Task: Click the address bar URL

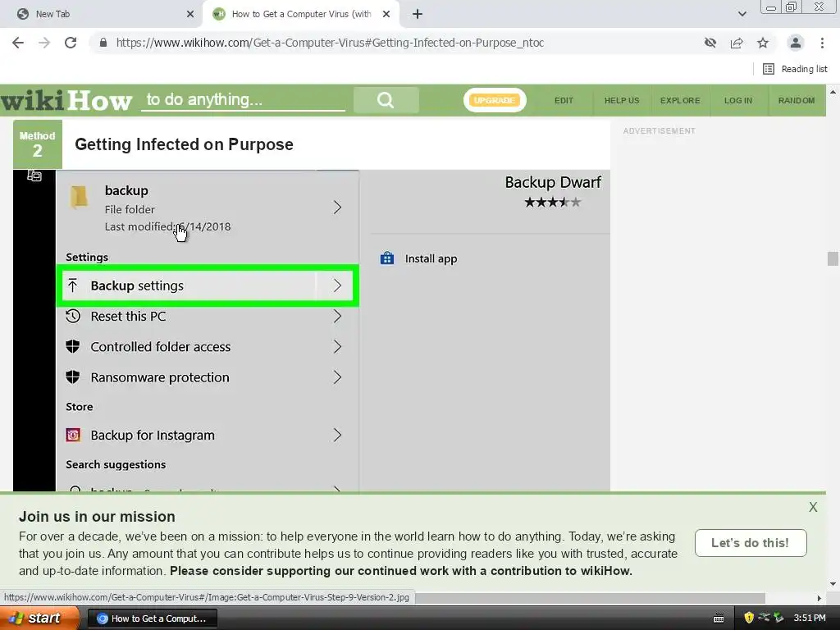Action: coord(330,43)
